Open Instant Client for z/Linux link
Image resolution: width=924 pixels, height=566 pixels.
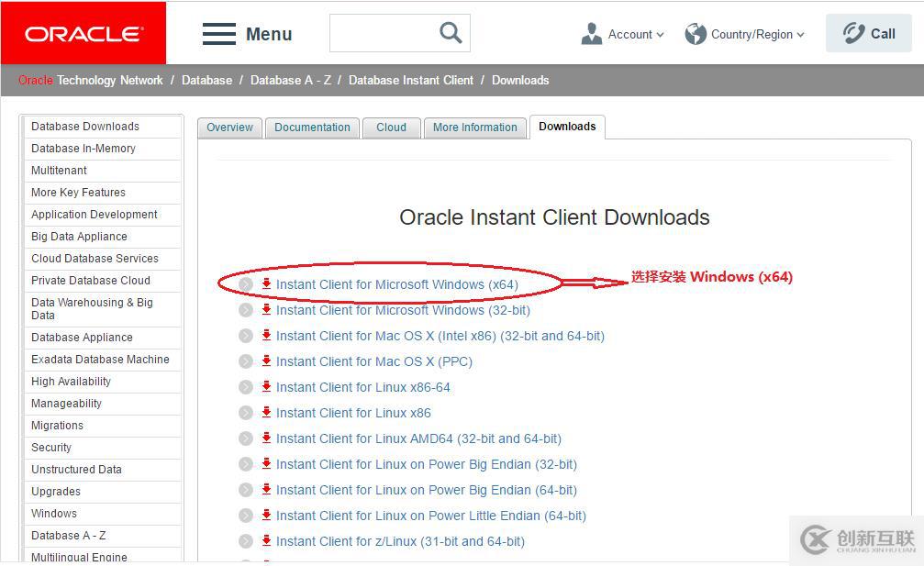point(400,541)
